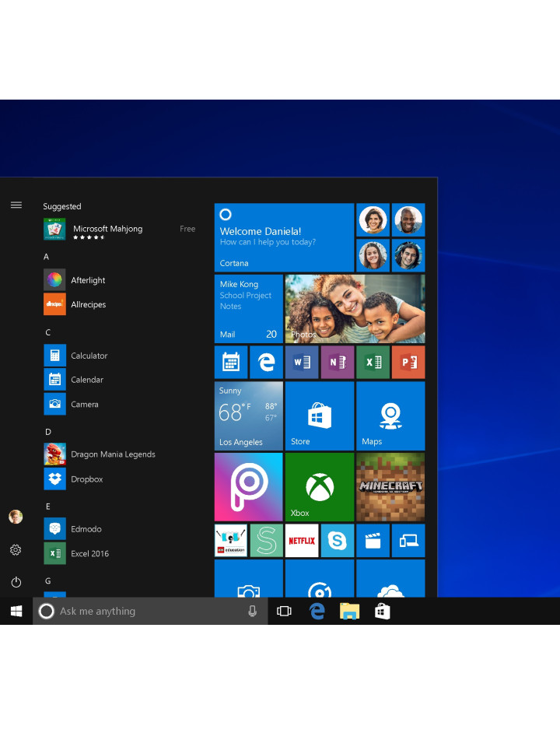Open Edge from the taskbar
This screenshot has height=747, width=560.
[x=317, y=611]
